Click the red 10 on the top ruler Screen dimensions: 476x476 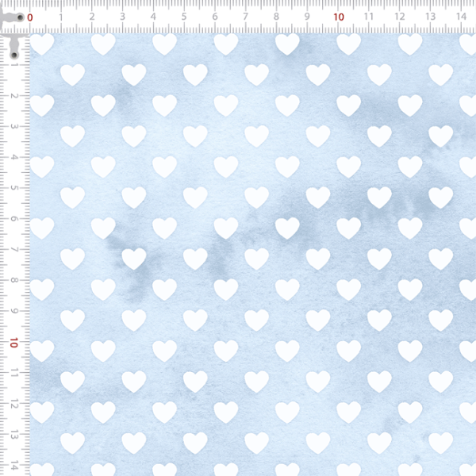(339, 17)
